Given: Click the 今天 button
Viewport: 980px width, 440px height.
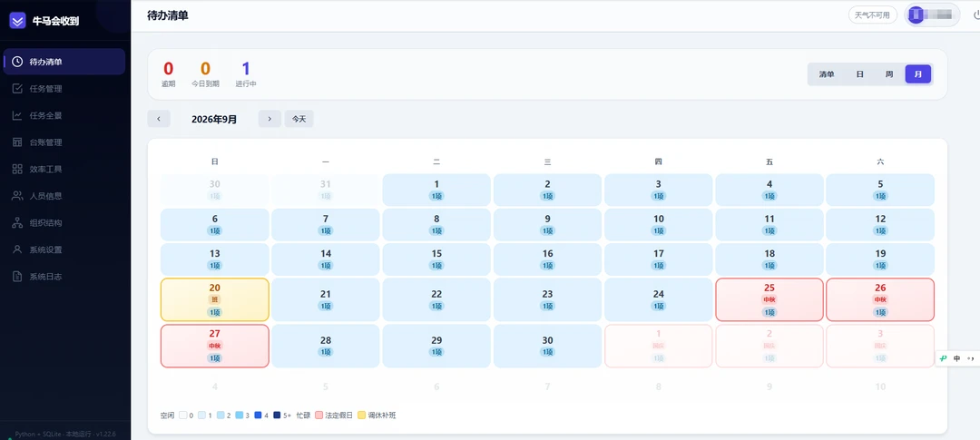Looking at the screenshot, I should [x=299, y=119].
